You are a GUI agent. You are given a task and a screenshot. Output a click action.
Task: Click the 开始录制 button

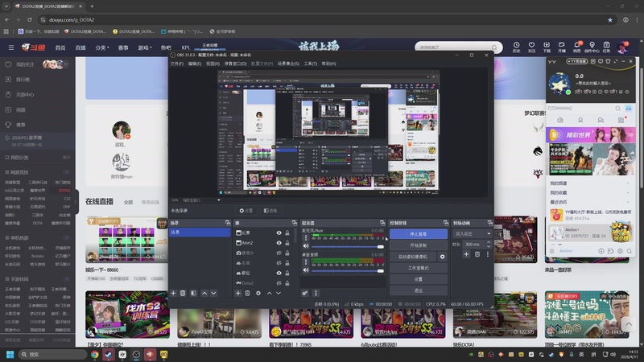click(418, 245)
